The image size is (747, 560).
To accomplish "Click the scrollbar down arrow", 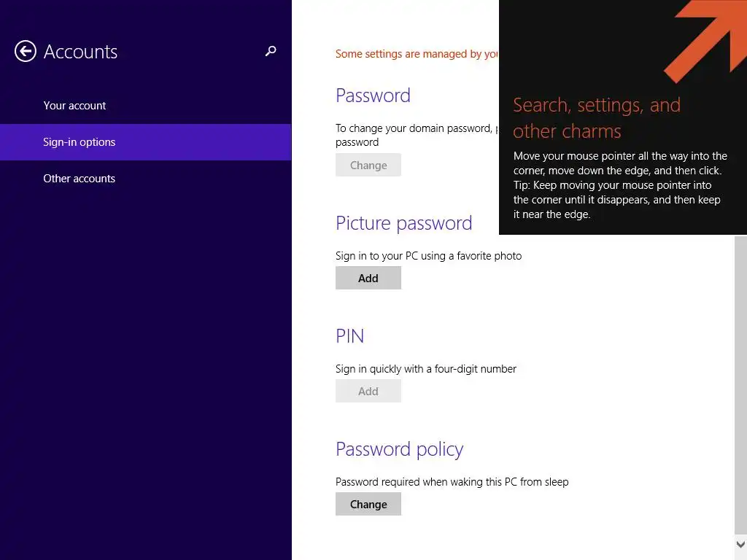I will point(740,544).
